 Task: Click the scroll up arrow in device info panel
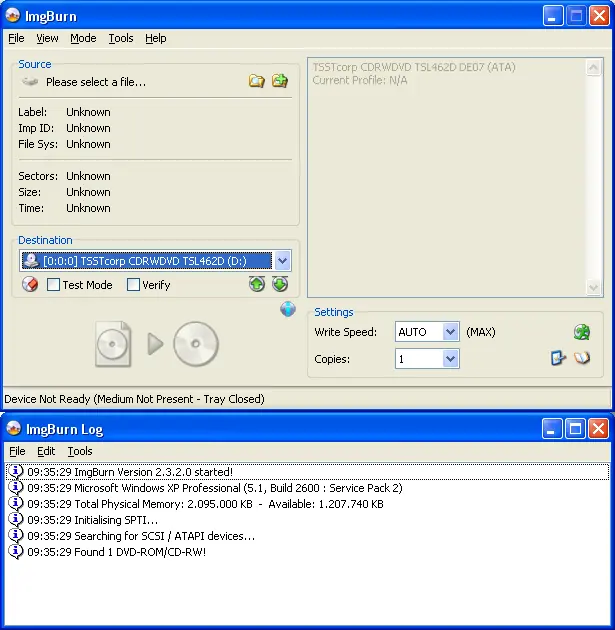594,67
